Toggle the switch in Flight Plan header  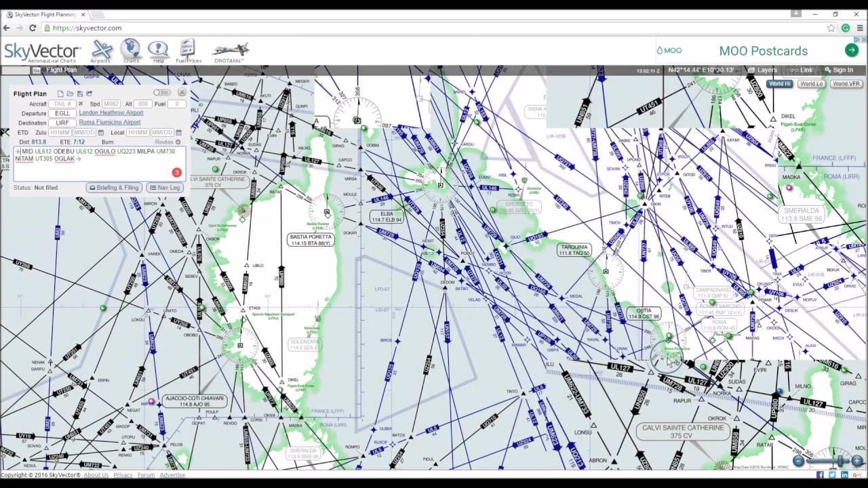coord(163,93)
